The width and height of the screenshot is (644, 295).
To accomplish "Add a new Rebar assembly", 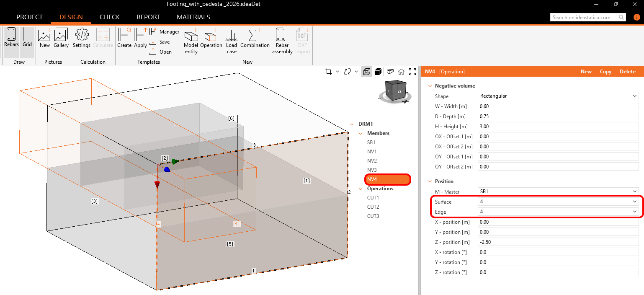I will pos(282,41).
